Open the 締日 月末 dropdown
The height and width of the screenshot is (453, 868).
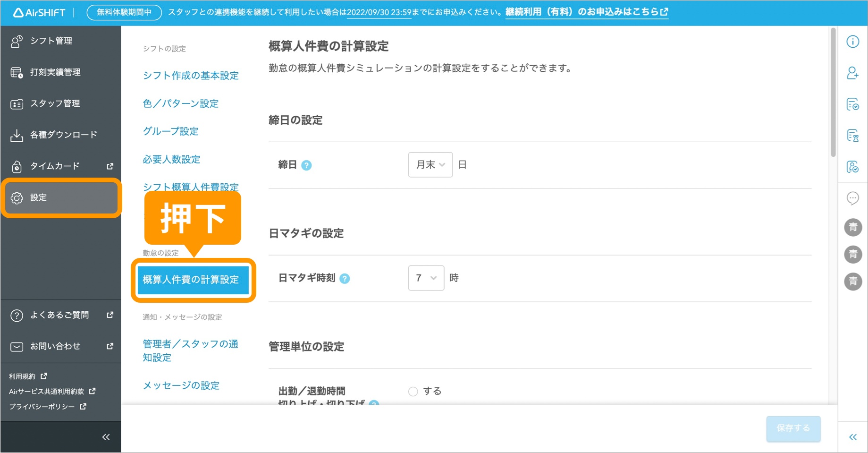(430, 165)
